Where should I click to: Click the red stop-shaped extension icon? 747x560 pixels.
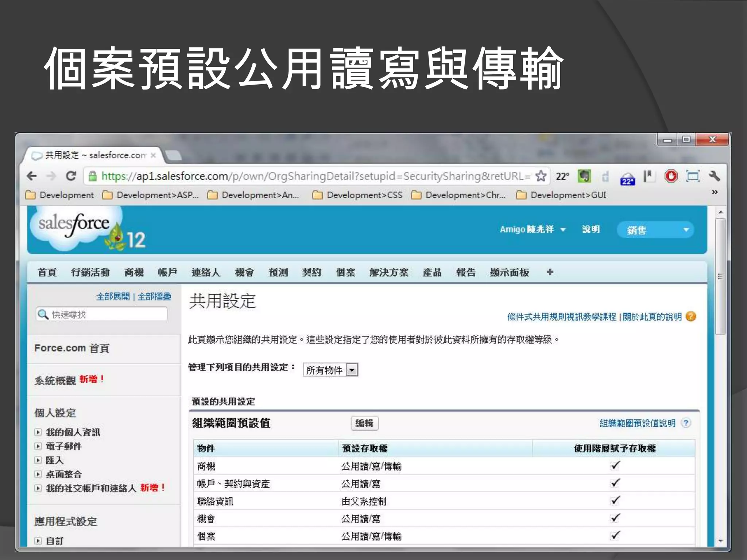(671, 176)
